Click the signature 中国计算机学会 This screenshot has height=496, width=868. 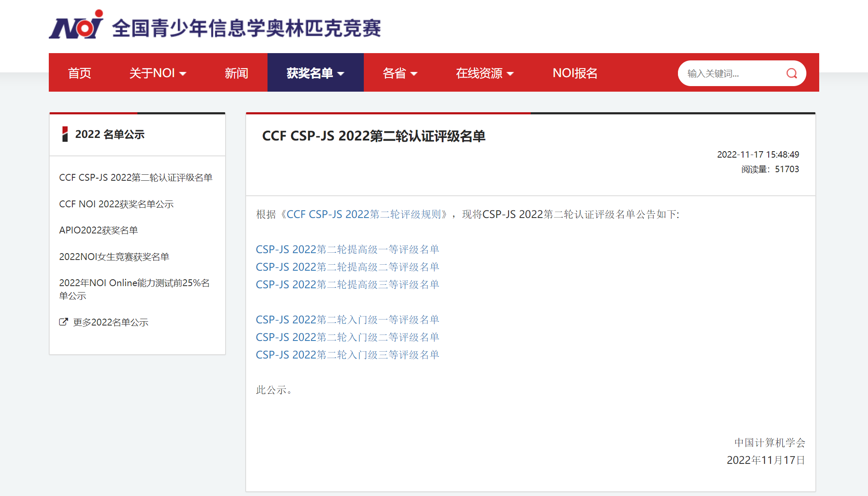coord(770,442)
